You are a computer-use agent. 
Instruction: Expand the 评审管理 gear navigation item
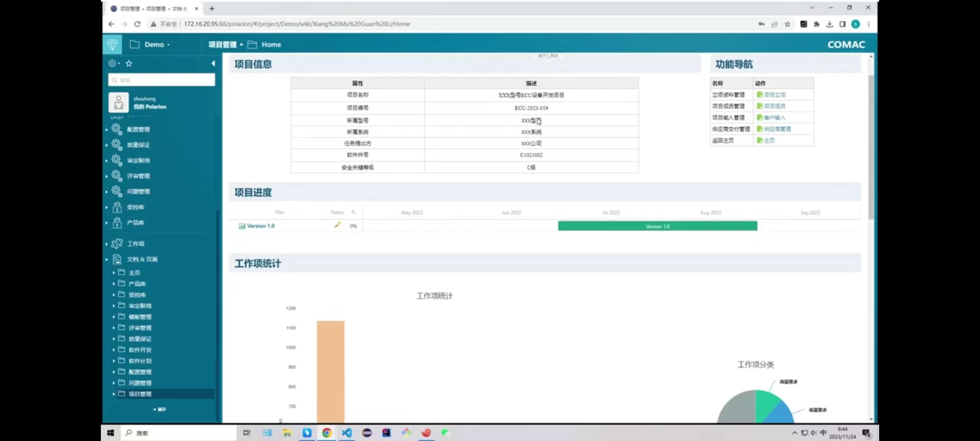pyautogui.click(x=107, y=176)
